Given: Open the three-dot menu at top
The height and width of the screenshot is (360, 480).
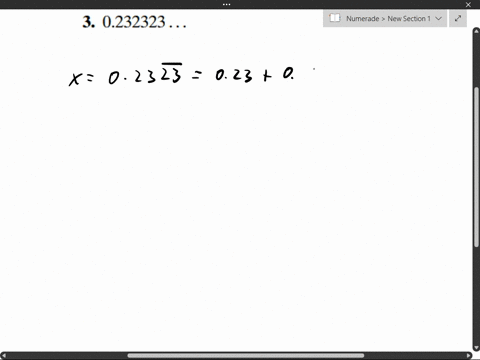Looking at the screenshot, I should coord(226,4).
